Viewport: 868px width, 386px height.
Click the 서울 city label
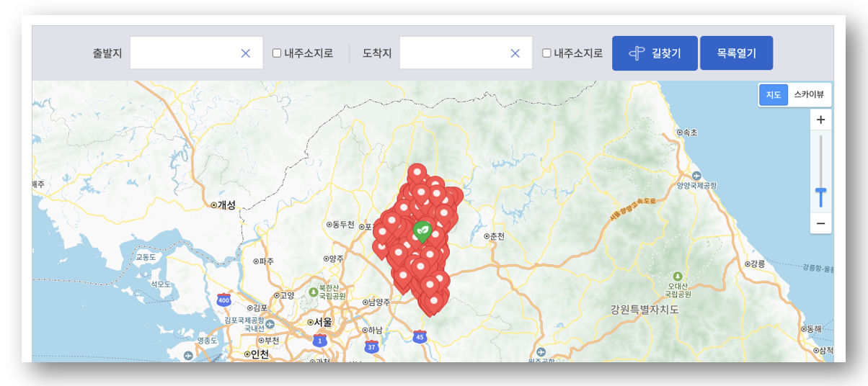pyautogui.click(x=322, y=322)
